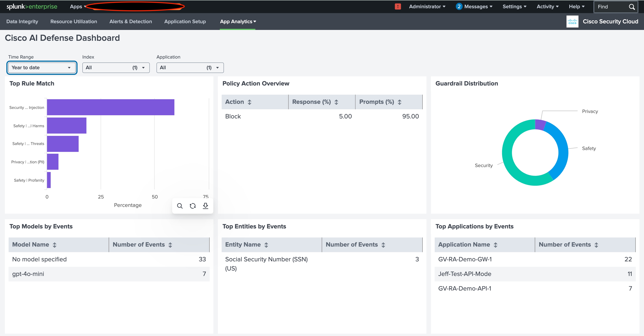Image resolution: width=644 pixels, height=336 pixels.
Task: Expand the App Analytics menu tab
Action: coord(238,22)
